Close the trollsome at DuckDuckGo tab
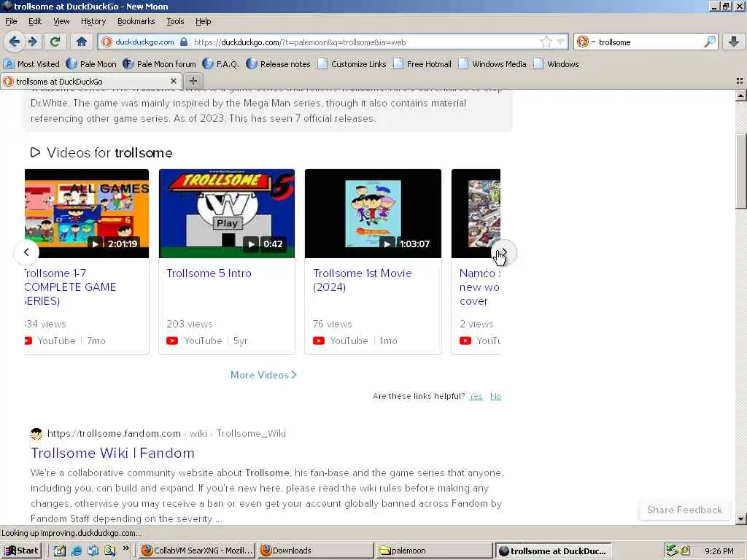 click(174, 81)
